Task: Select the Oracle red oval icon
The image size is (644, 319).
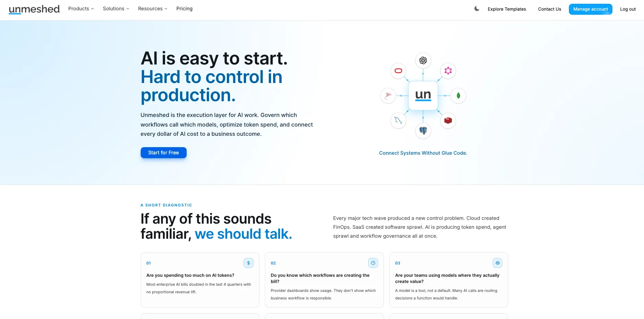Action: point(398,71)
